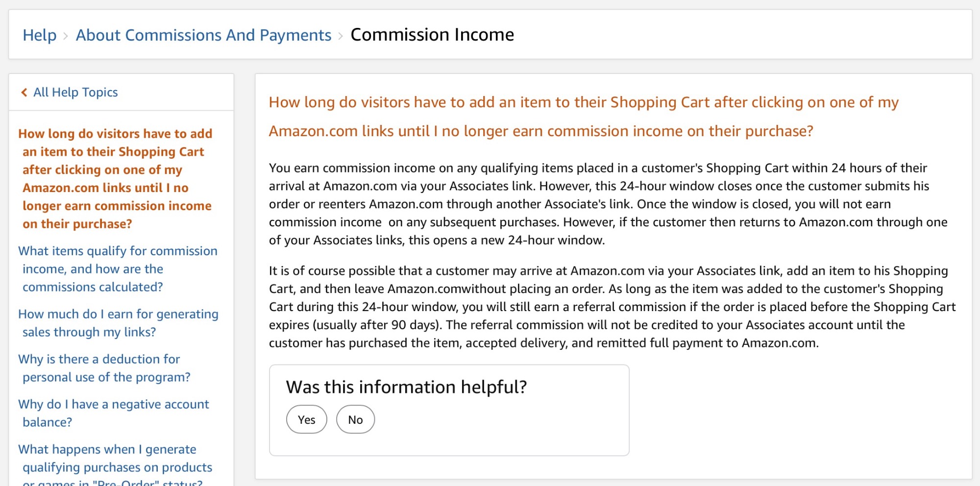Click the chevron separator before Commission Income

pyautogui.click(x=341, y=36)
